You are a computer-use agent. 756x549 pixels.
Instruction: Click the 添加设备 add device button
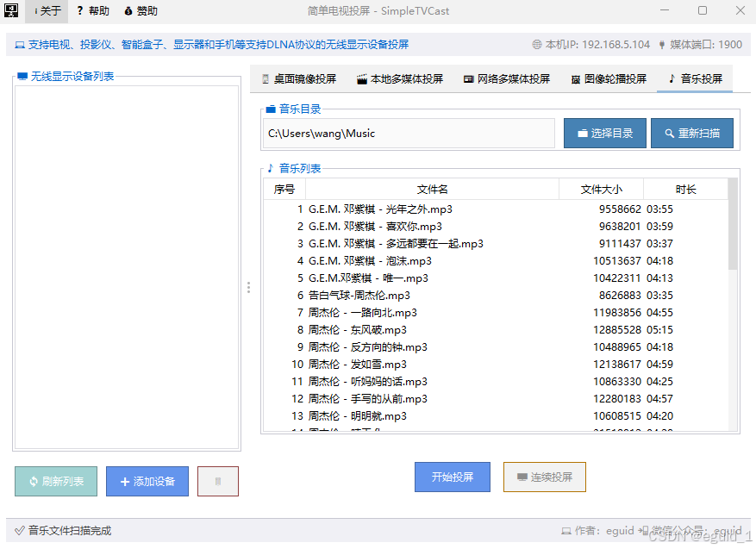click(147, 481)
